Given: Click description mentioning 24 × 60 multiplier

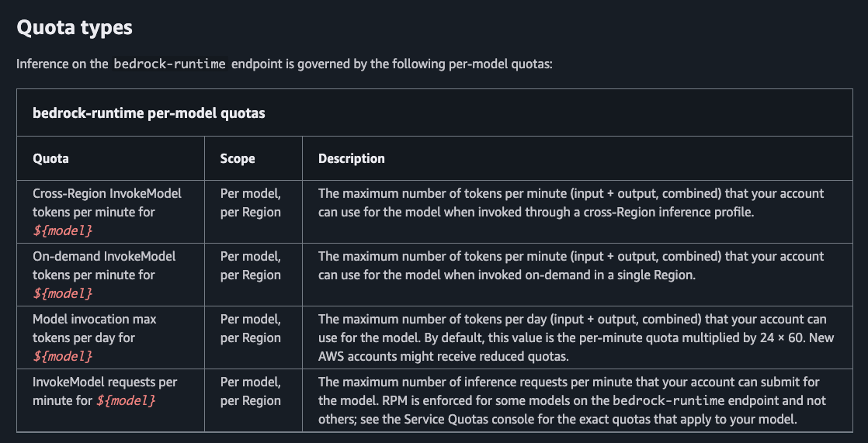Looking at the screenshot, I should [x=576, y=337].
